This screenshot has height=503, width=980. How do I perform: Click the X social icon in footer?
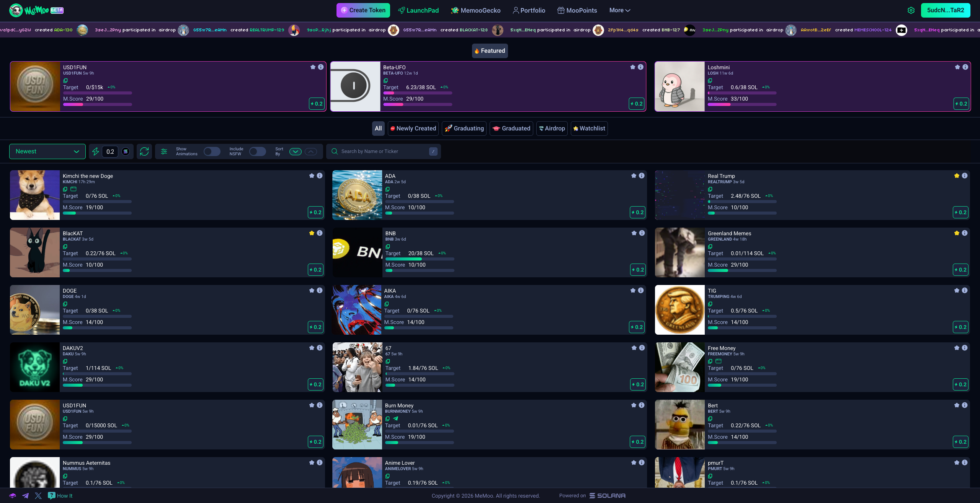click(x=38, y=496)
